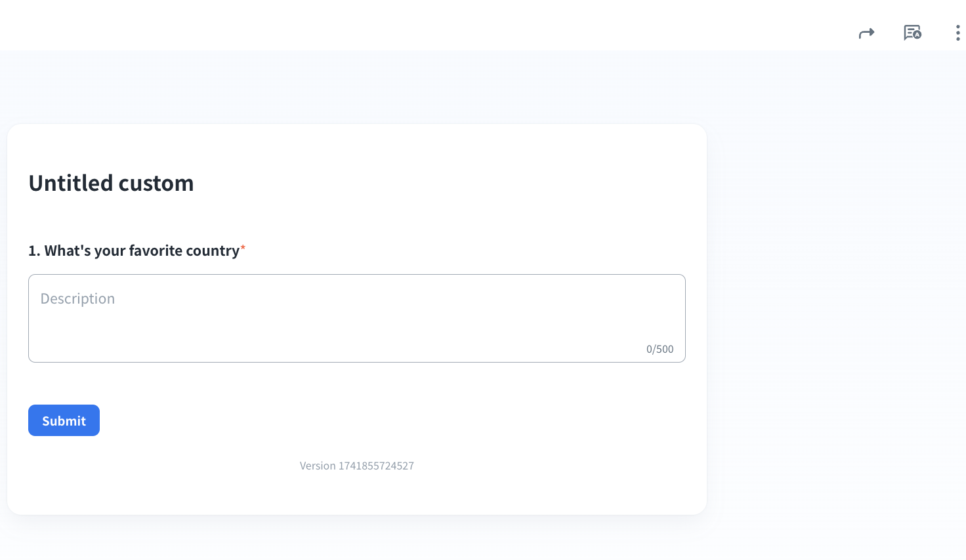Click the question number "1."
Viewport: 966px width, 560px height.
point(34,250)
